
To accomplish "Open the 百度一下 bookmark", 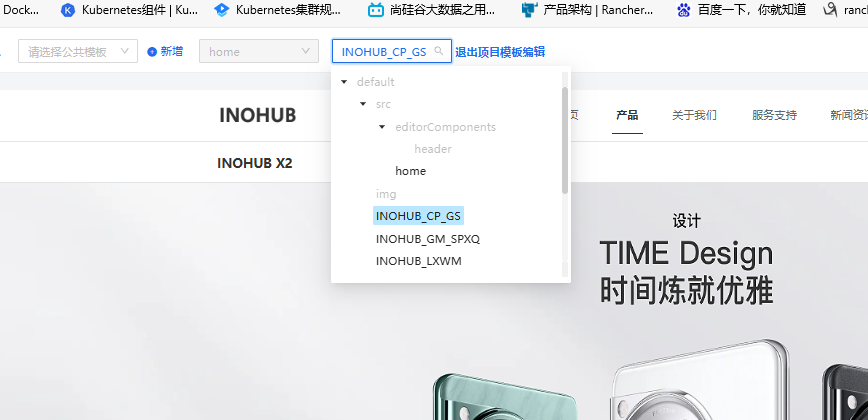I will tap(741, 9).
